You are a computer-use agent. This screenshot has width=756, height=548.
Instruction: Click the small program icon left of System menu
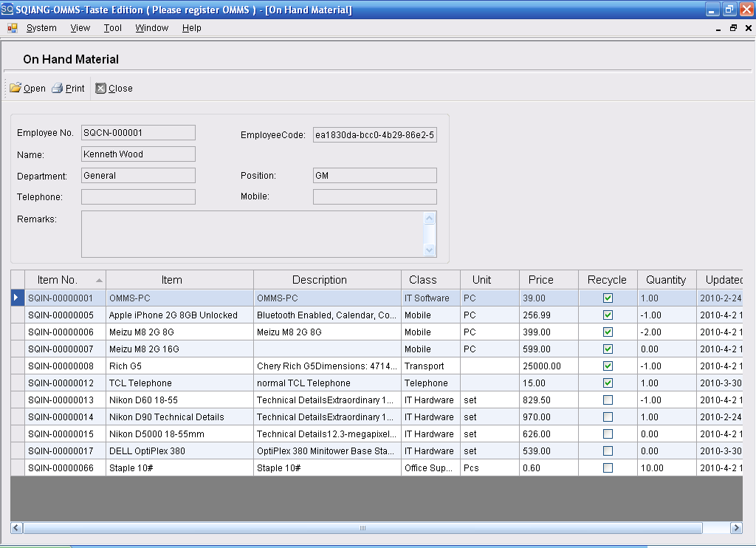[11, 28]
